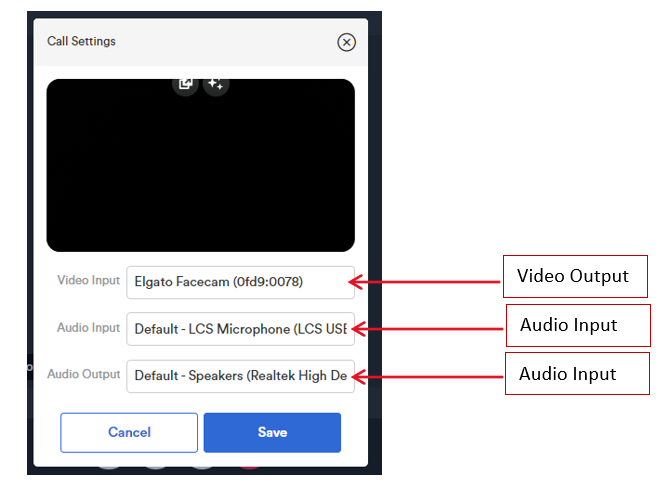Open the Audio Output dropdown with Realtek Speakers
The width and height of the screenshot is (666, 488).
[240, 376]
